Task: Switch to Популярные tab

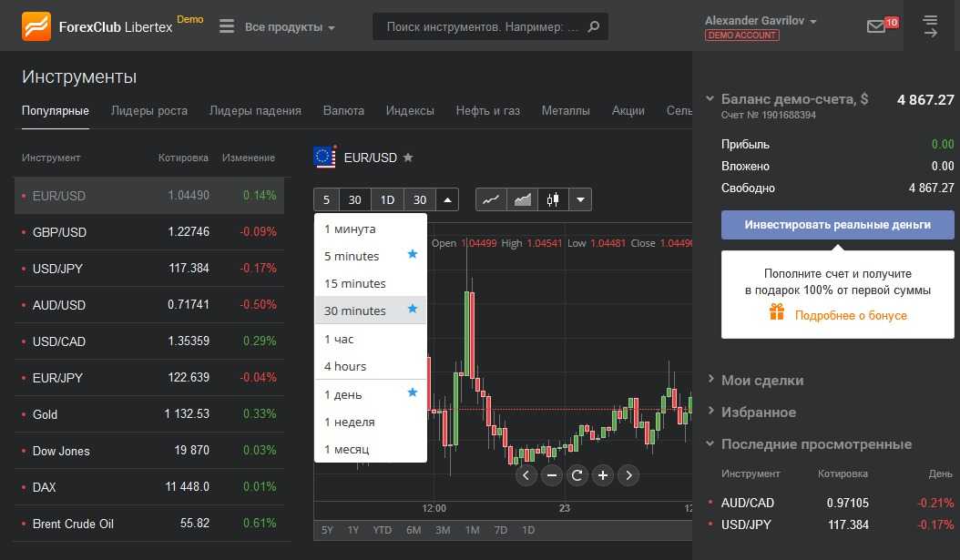Action: [55, 111]
